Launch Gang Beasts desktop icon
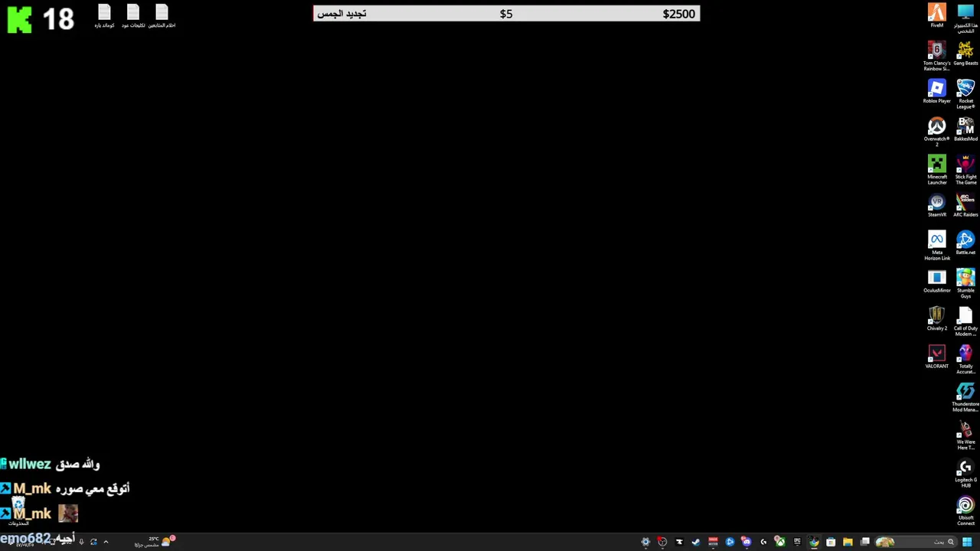The image size is (980, 551). (x=965, y=54)
